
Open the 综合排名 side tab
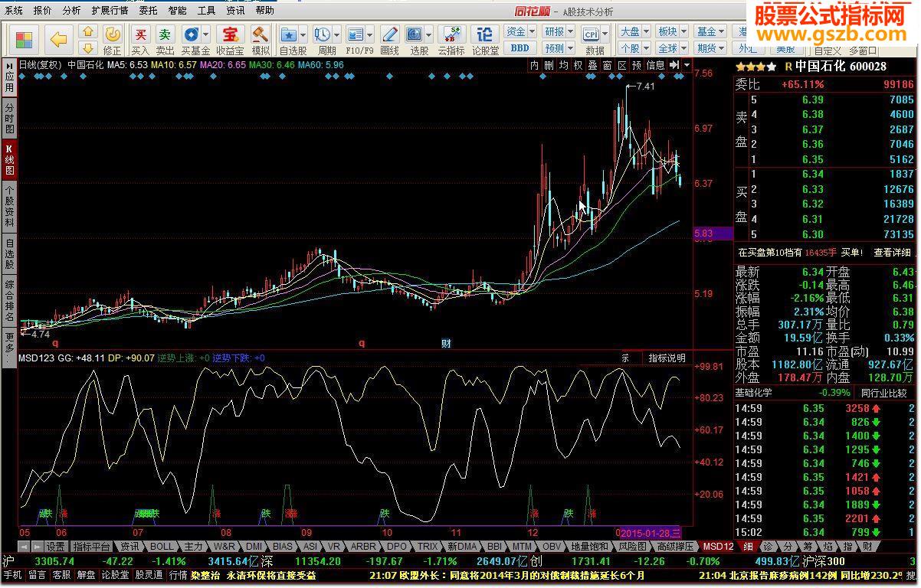[x=9, y=302]
